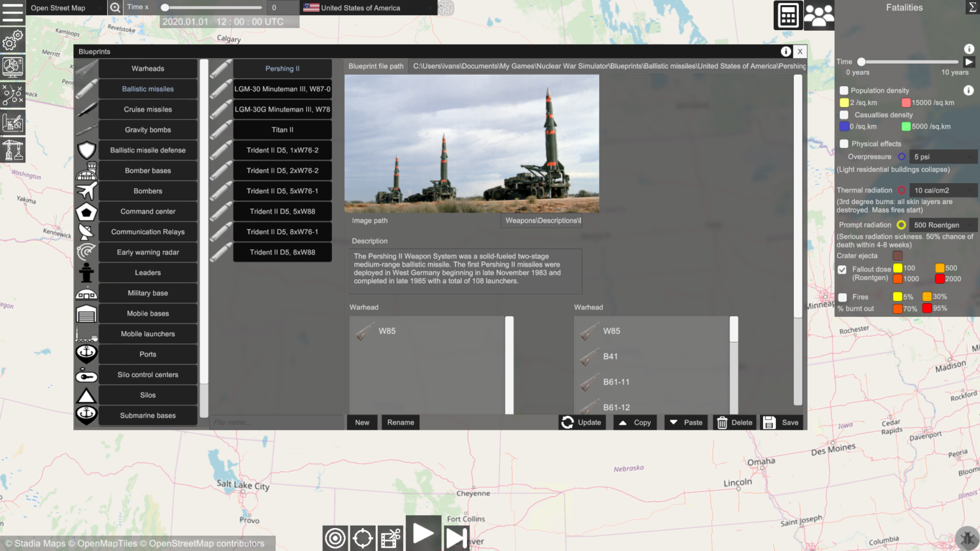
Task: Open the Overpressure 5 psi dropdown
Action: coord(944,156)
